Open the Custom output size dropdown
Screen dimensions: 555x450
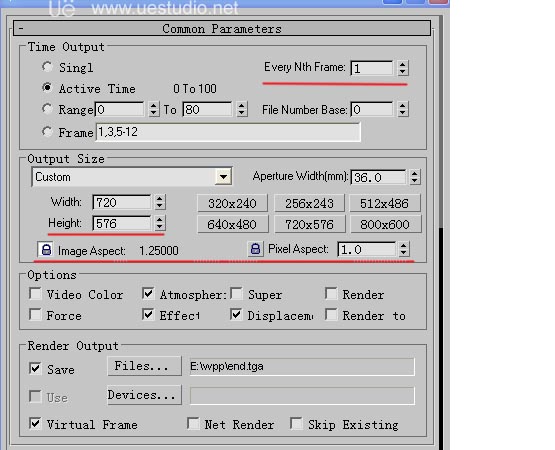pos(223,177)
